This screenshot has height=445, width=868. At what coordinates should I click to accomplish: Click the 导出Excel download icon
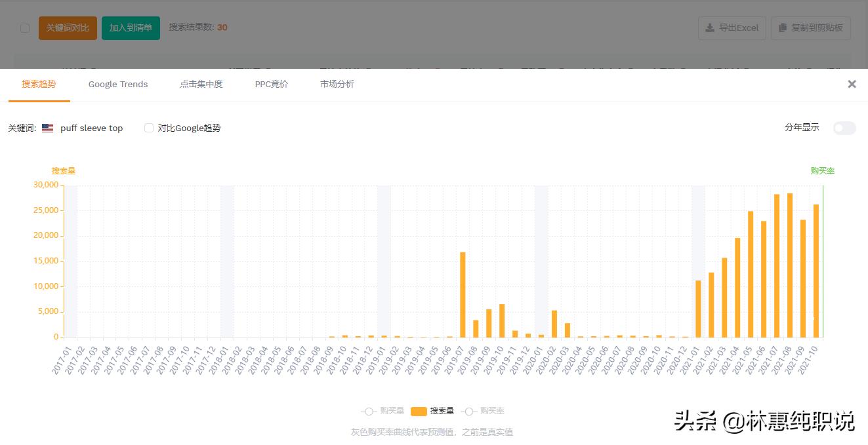click(710, 28)
